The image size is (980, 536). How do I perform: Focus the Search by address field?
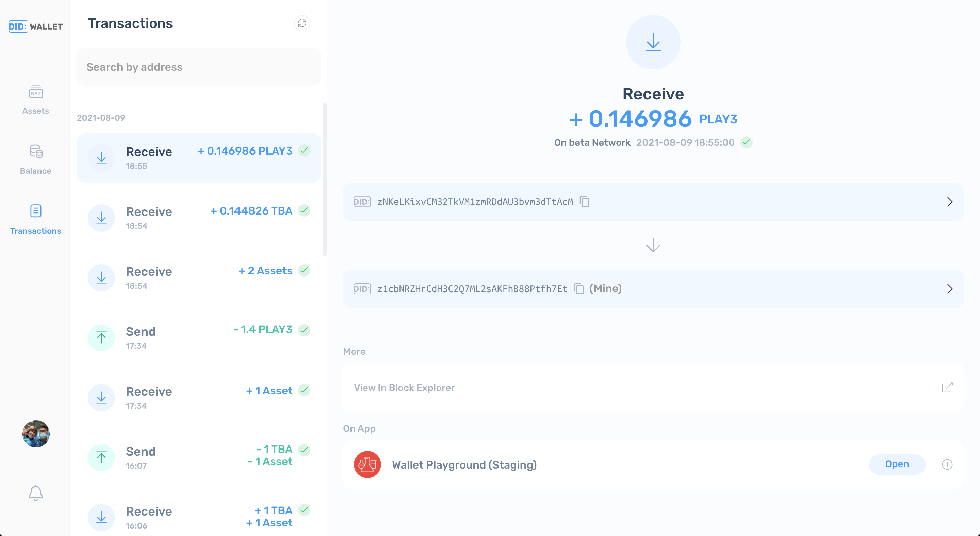tap(199, 67)
